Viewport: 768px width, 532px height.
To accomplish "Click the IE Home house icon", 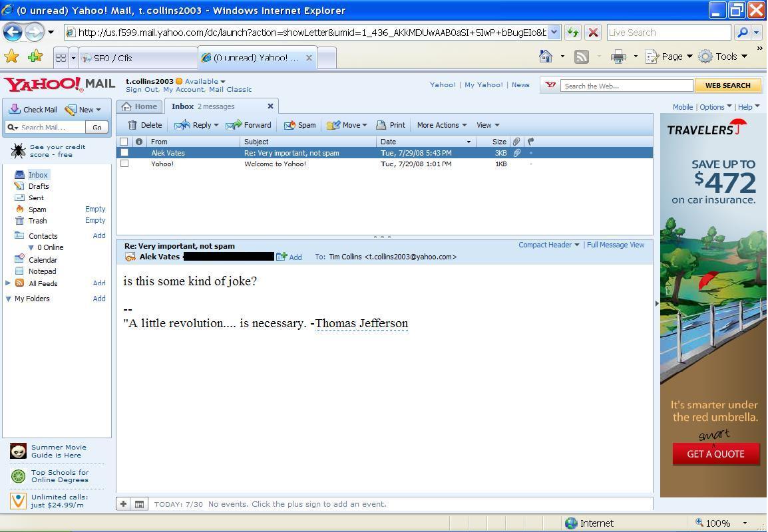I will tap(545, 57).
